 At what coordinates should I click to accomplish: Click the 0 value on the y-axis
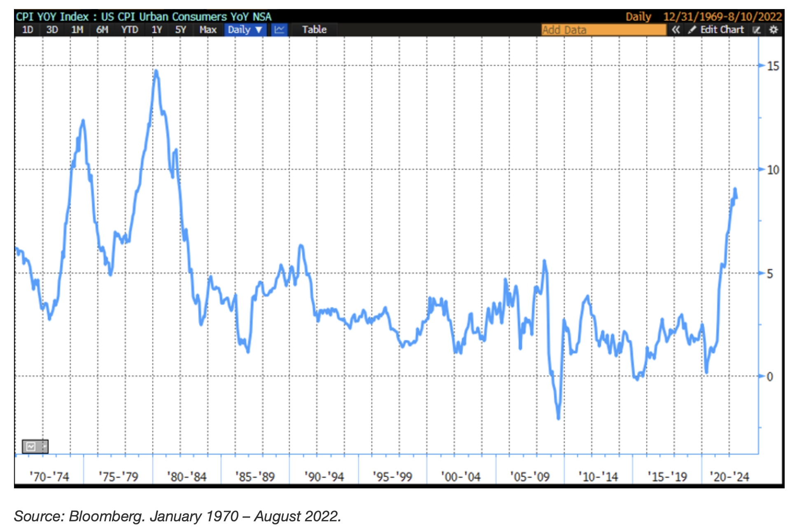pos(770,376)
